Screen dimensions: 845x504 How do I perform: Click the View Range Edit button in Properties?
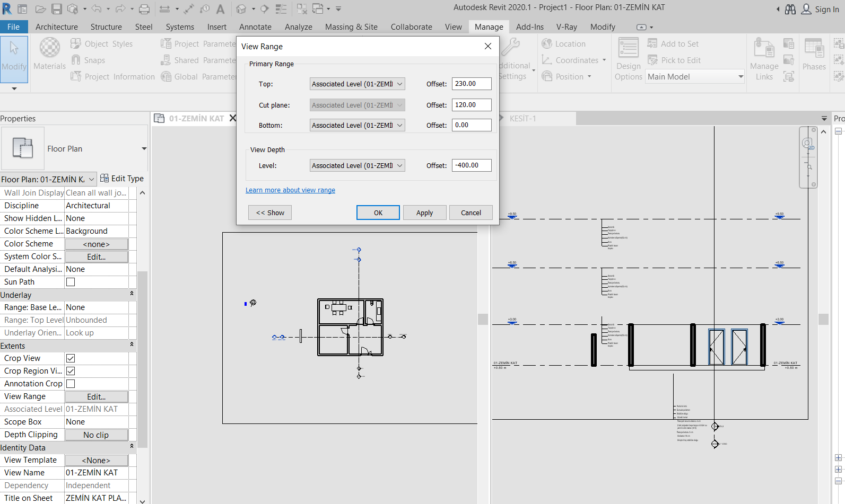97,396
